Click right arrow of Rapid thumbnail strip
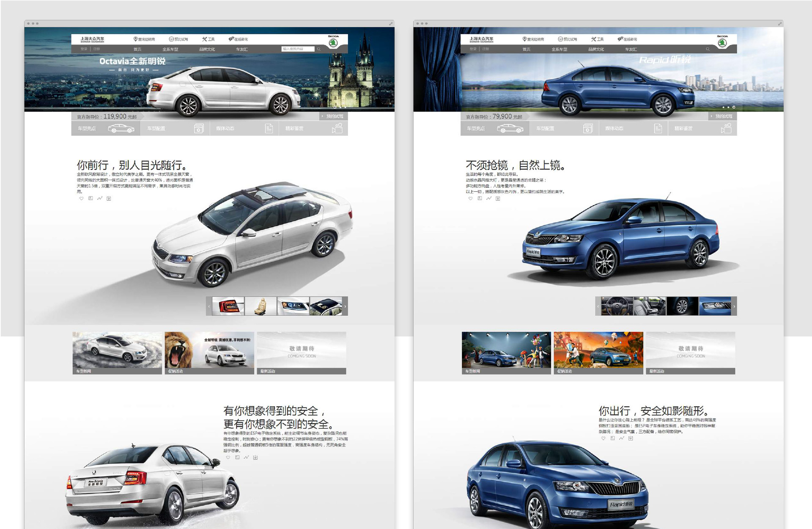Image resolution: width=812 pixels, height=529 pixels. [734, 306]
